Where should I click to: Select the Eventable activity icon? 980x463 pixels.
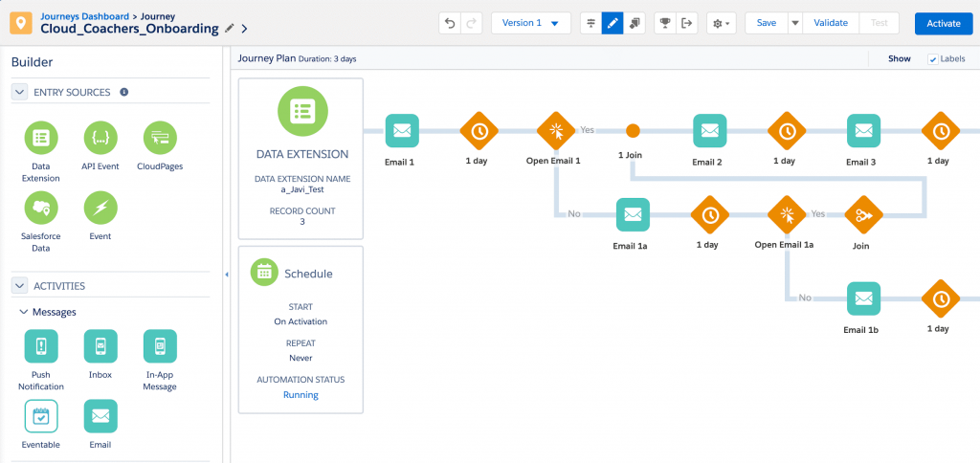click(40, 416)
